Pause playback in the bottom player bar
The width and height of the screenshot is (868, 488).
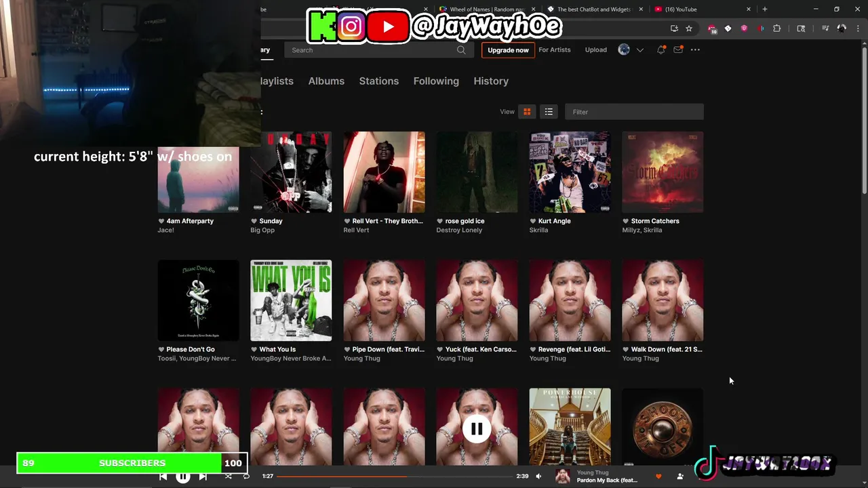[x=183, y=476]
